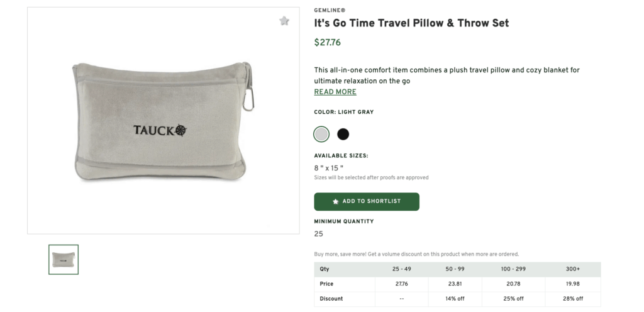Click the 23.81 price cell
The width and height of the screenshot is (644, 312).
click(x=455, y=284)
